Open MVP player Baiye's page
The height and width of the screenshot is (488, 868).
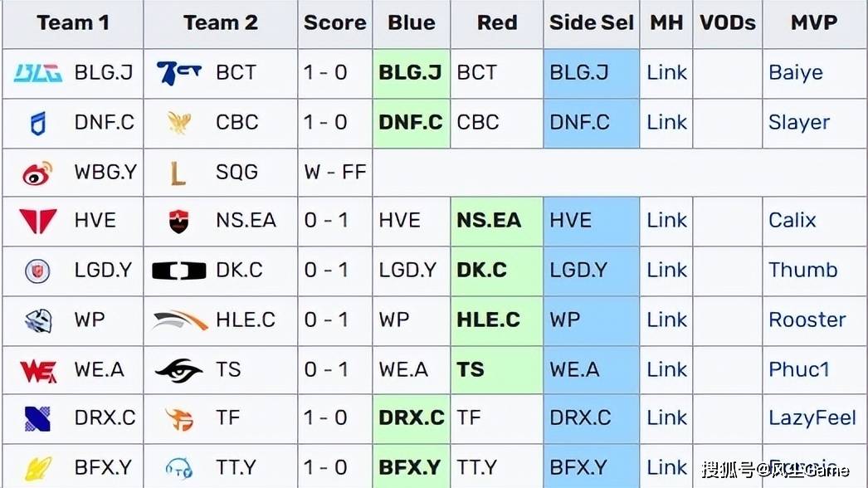tap(796, 73)
